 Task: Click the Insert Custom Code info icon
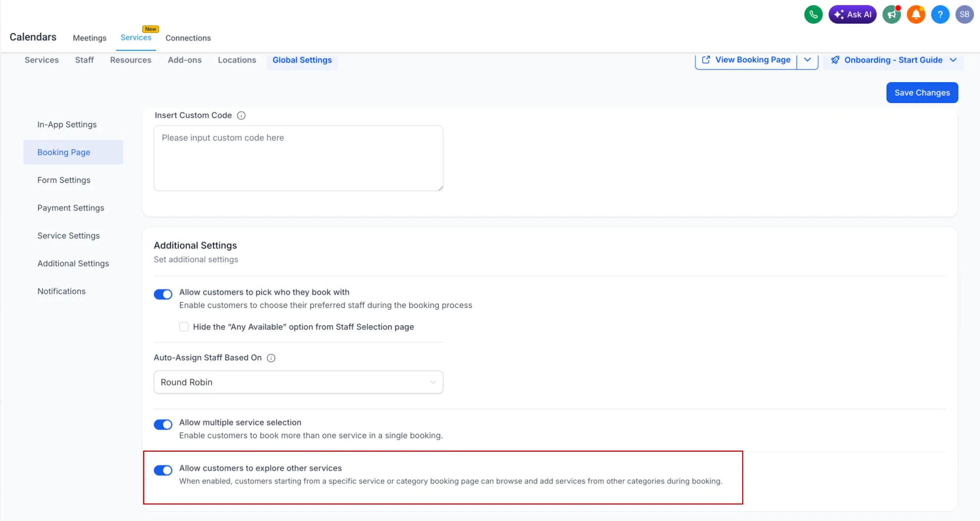point(241,115)
